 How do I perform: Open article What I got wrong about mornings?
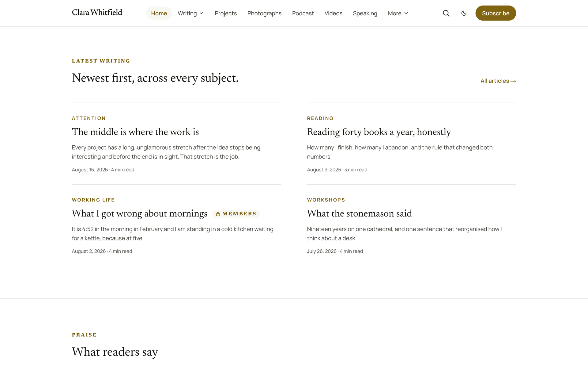140,213
